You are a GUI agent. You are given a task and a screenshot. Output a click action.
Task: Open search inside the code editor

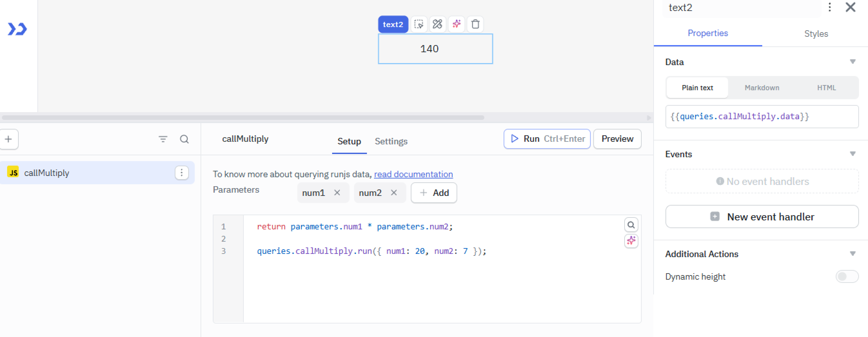[631, 225]
